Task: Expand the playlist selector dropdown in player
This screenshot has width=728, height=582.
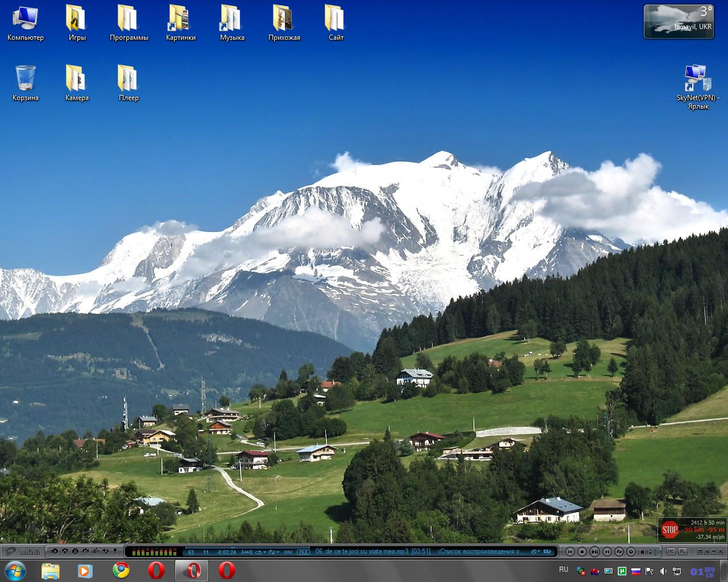Action: (x=538, y=551)
